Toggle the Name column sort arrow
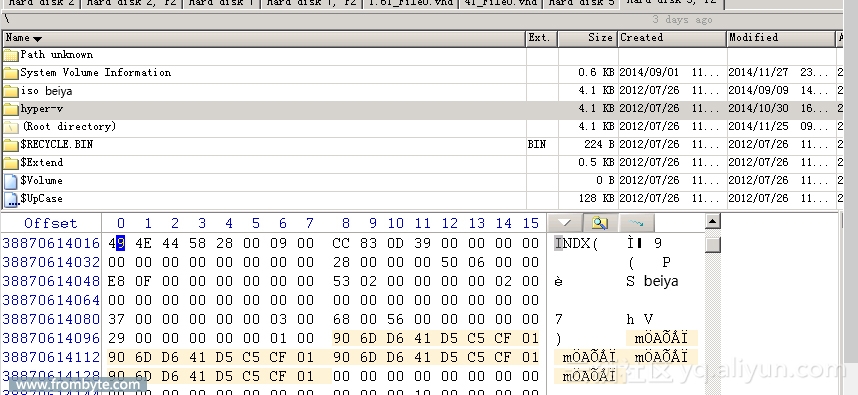Screen dimensions: 858x395 click(37, 39)
